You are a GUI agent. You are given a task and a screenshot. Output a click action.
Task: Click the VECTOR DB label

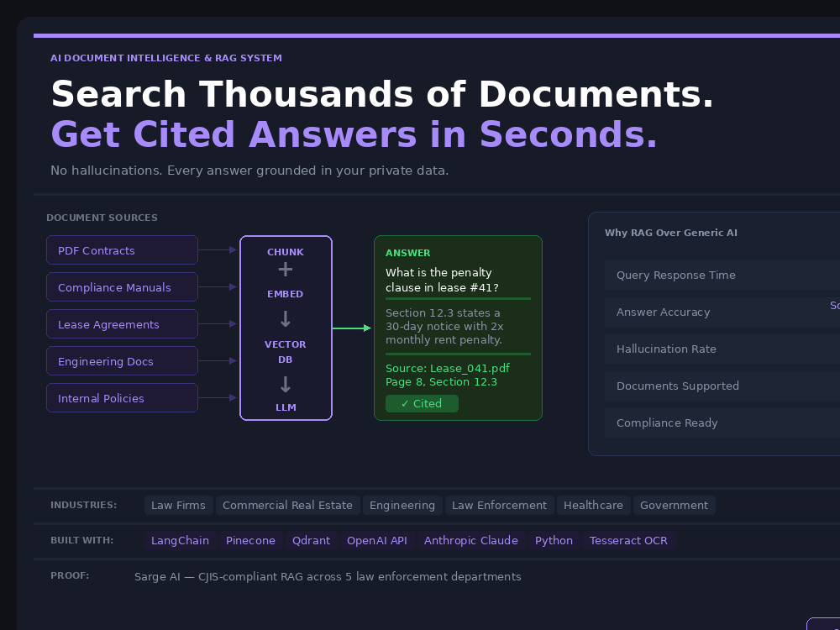[286, 352]
